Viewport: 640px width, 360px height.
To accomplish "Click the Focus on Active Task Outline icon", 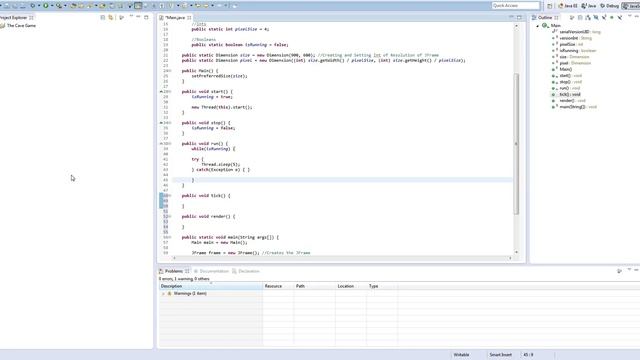I will click(x=572, y=18).
